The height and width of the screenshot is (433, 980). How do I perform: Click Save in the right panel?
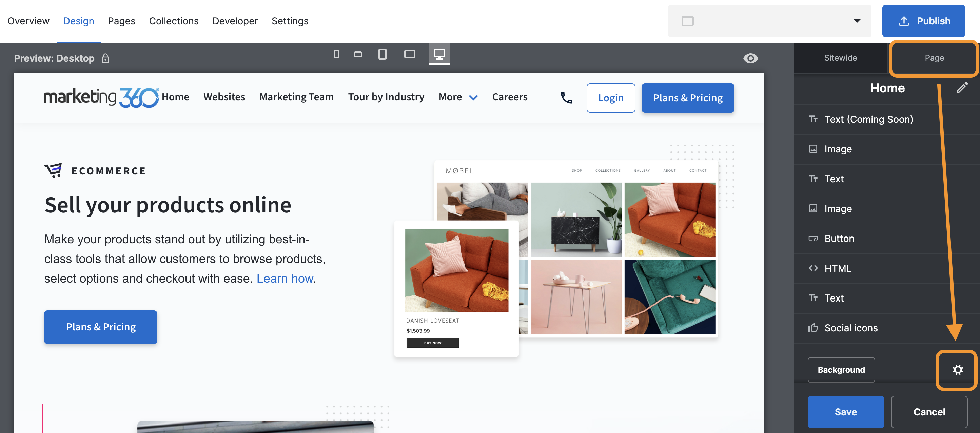tap(845, 412)
